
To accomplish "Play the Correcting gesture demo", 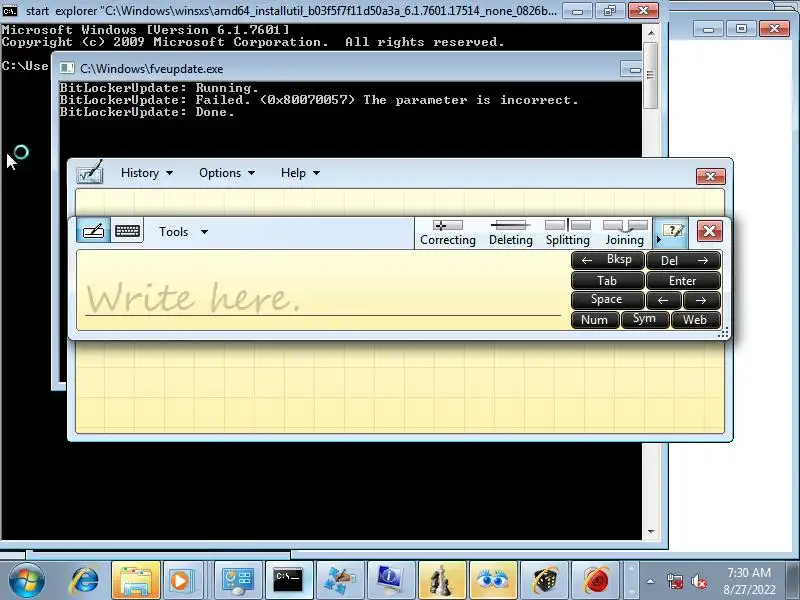I will [x=447, y=233].
